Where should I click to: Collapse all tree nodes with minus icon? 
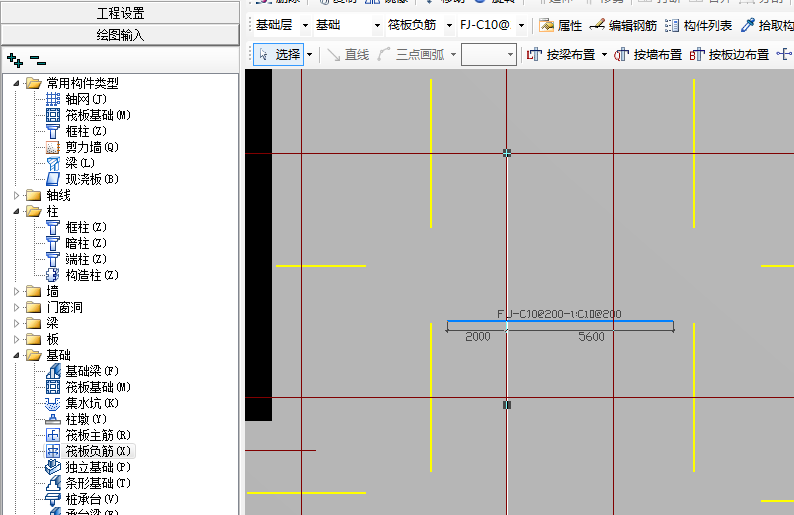(37, 61)
